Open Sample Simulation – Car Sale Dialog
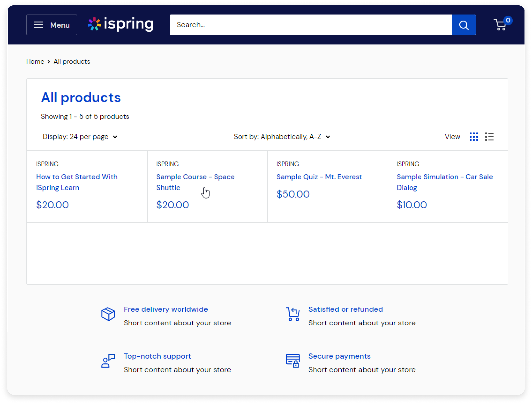532x404 pixels. point(444,182)
